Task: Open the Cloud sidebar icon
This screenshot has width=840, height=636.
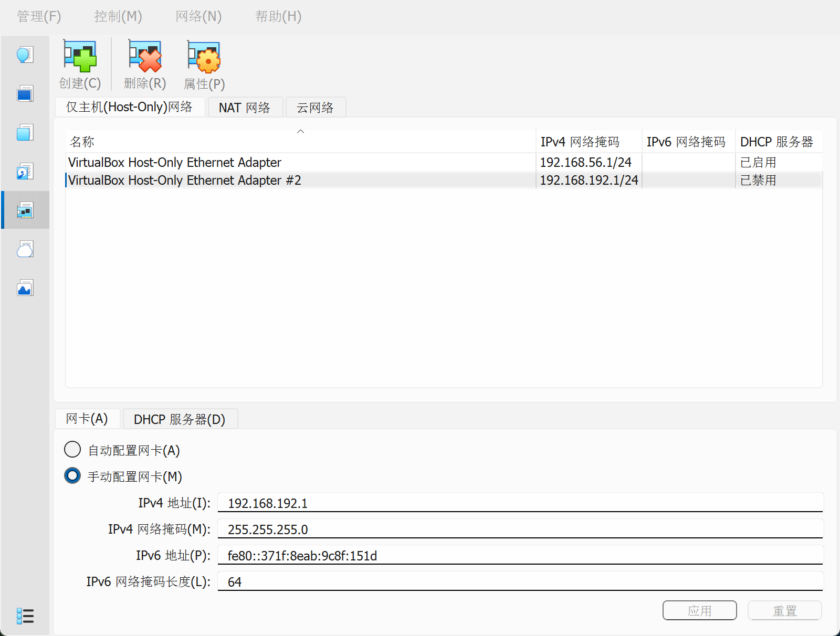Action: tap(25, 249)
